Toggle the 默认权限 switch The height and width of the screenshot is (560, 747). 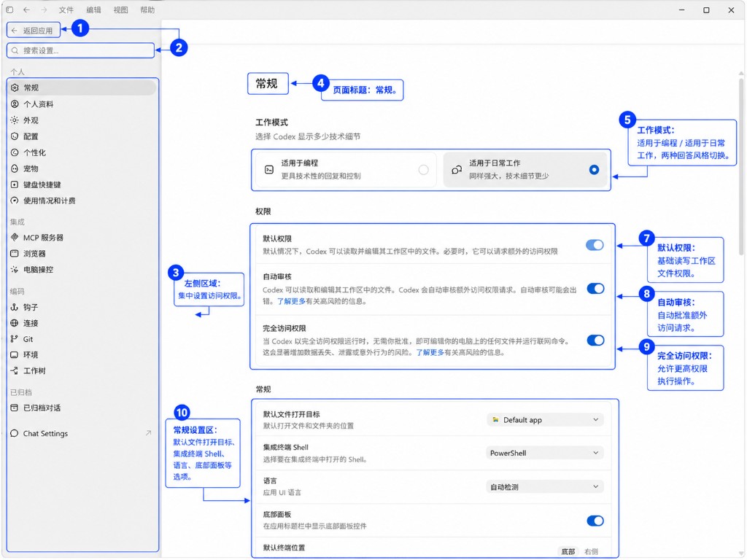[595, 245]
